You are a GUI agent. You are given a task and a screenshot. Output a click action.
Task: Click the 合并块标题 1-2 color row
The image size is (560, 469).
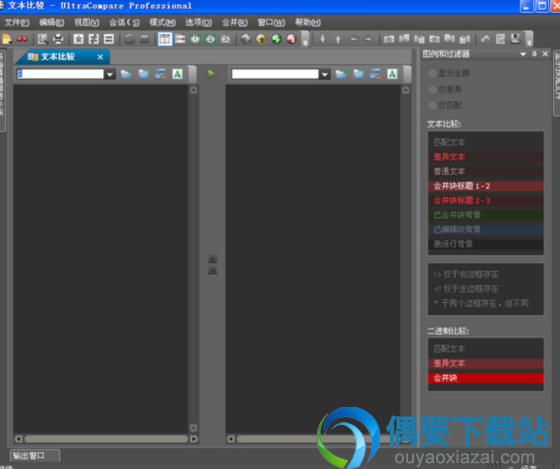[x=486, y=186]
